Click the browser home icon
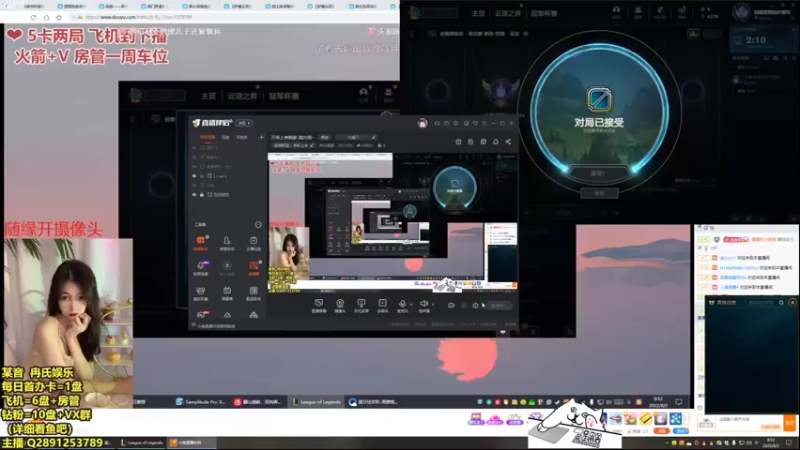The image size is (800, 450). pyautogui.click(x=46, y=17)
